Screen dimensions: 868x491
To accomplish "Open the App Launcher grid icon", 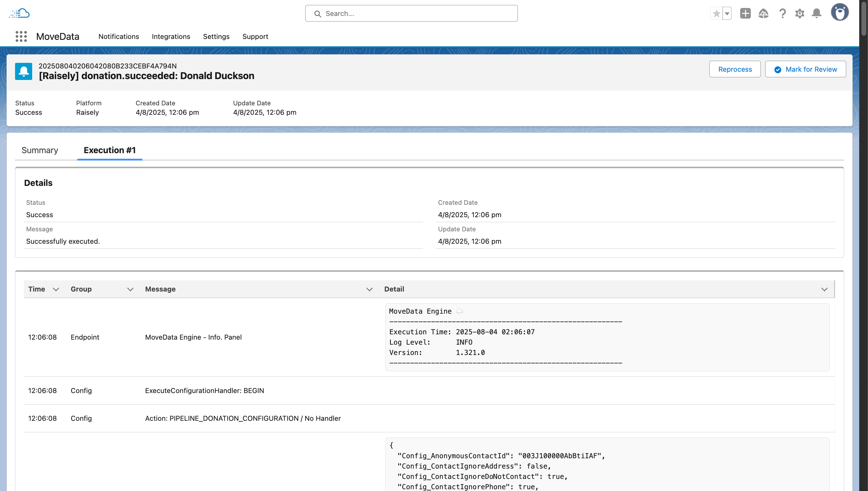I will tap(21, 36).
